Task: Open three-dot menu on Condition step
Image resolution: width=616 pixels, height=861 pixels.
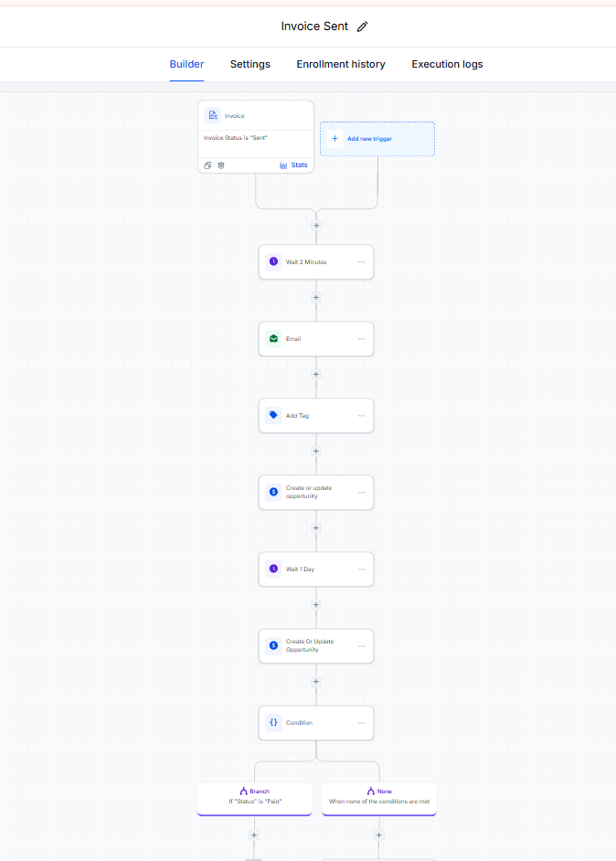Action: tap(361, 723)
